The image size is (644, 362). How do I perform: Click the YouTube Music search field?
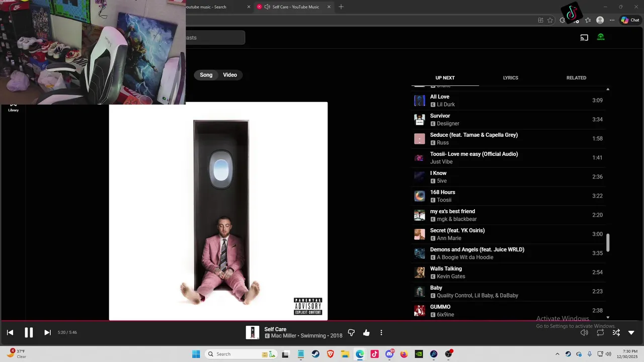pos(215,38)
